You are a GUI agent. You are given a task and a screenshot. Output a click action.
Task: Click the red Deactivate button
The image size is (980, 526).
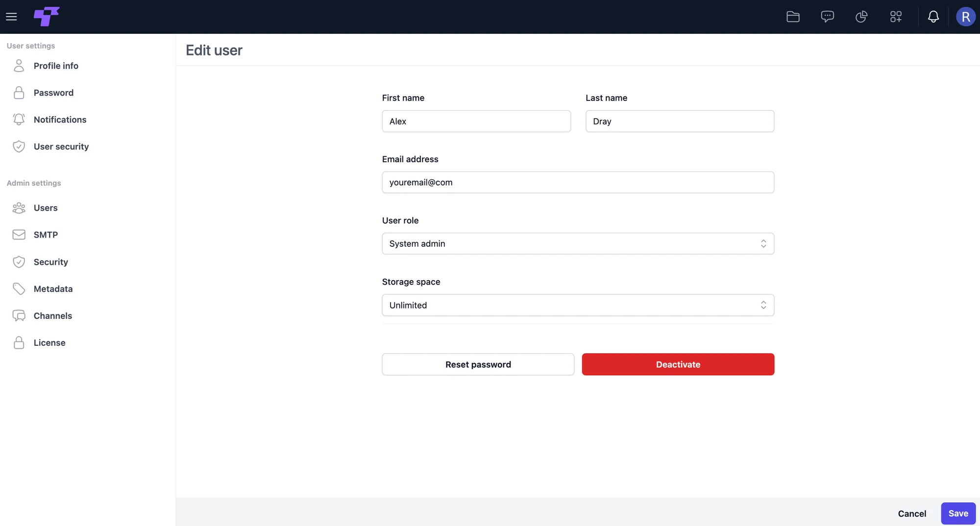[x=678, y=364]
